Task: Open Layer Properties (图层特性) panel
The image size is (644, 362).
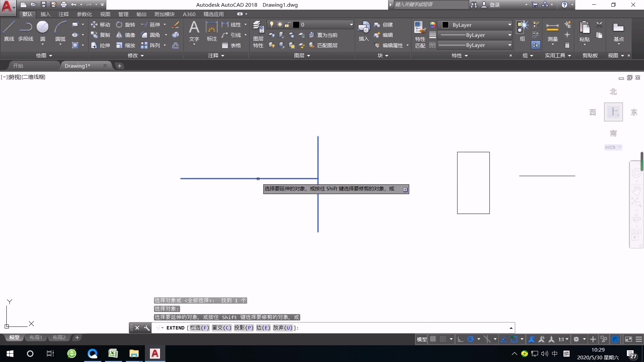Action: coord(258,34)
